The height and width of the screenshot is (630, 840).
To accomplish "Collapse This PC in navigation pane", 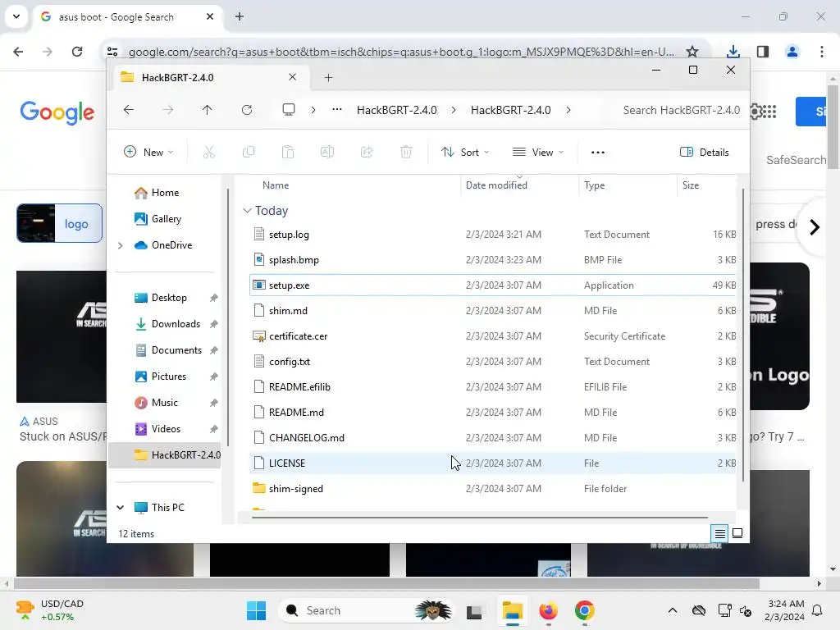I will [x=121, y=507].
